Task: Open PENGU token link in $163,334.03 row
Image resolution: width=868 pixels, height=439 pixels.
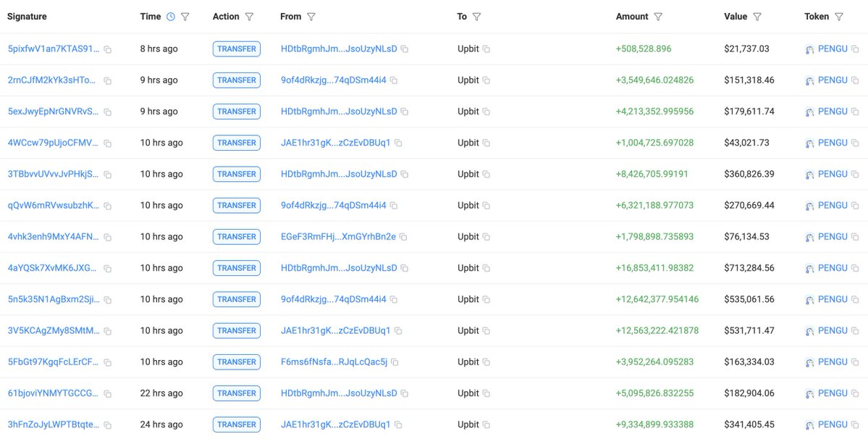Action: (833, 361)
